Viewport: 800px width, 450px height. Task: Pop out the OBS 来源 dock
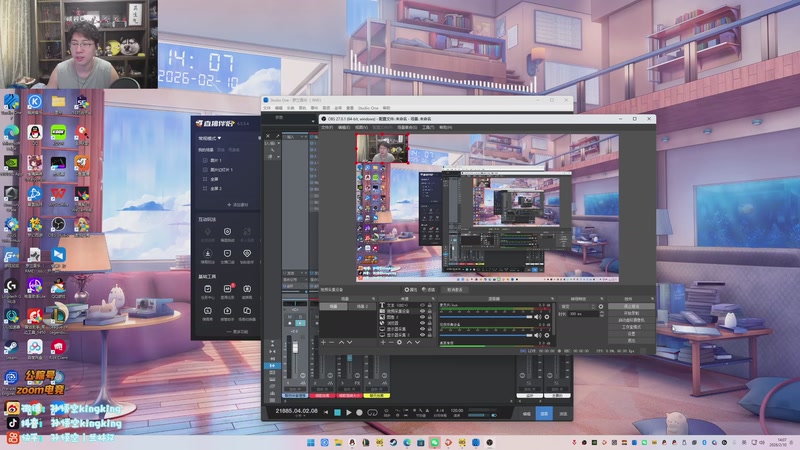point(433,298)
